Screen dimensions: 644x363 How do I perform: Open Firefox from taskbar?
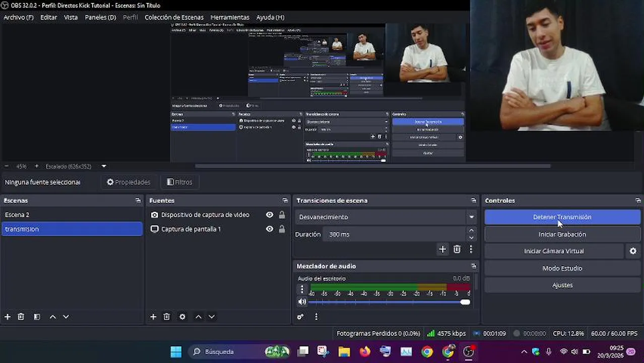click(x=365, y=351)
